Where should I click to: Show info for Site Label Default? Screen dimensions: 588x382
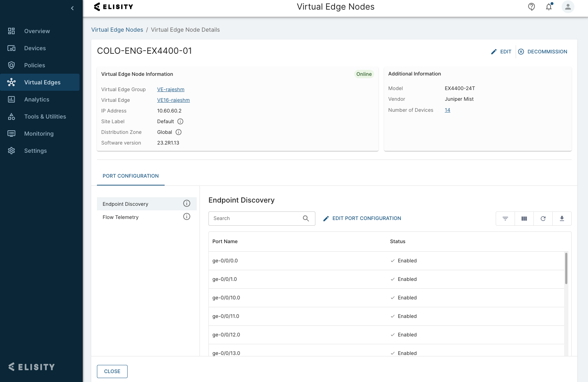180,121
